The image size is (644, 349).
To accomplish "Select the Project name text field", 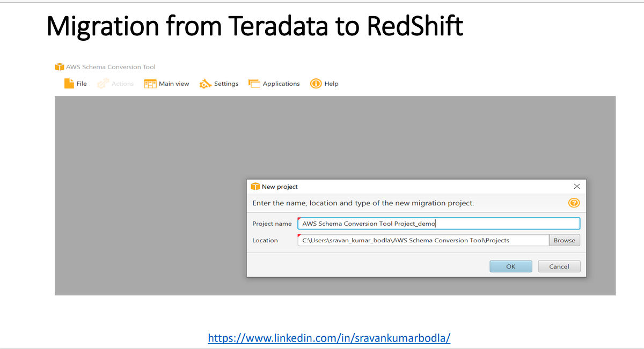I will coord(438,223).
